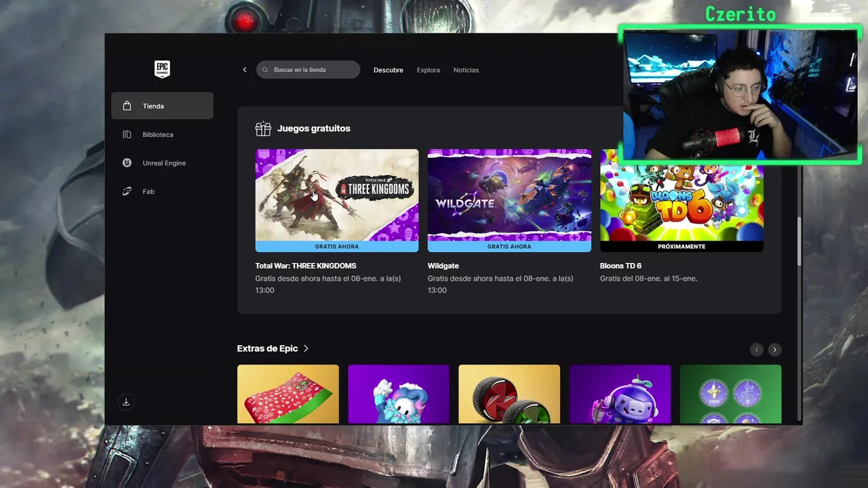The height and width of the screenshot is (488, 868).
Task: Open the green coins extra thumbnail
Action: [730, 394]
